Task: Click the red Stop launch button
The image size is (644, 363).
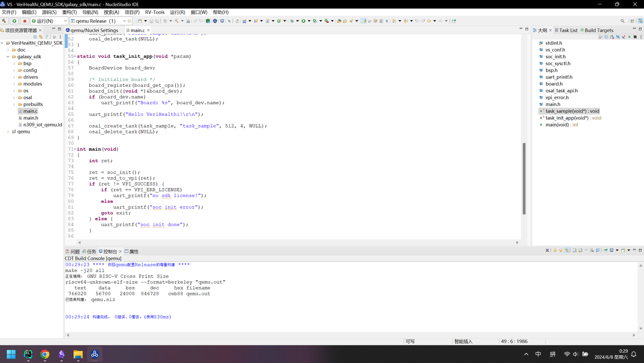Action: (25, 21)
